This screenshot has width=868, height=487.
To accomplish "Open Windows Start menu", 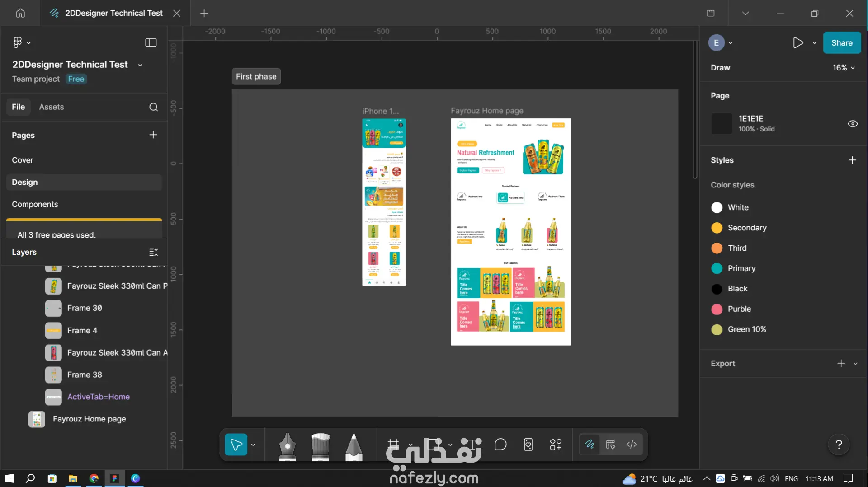I will (x=10, y=478).
